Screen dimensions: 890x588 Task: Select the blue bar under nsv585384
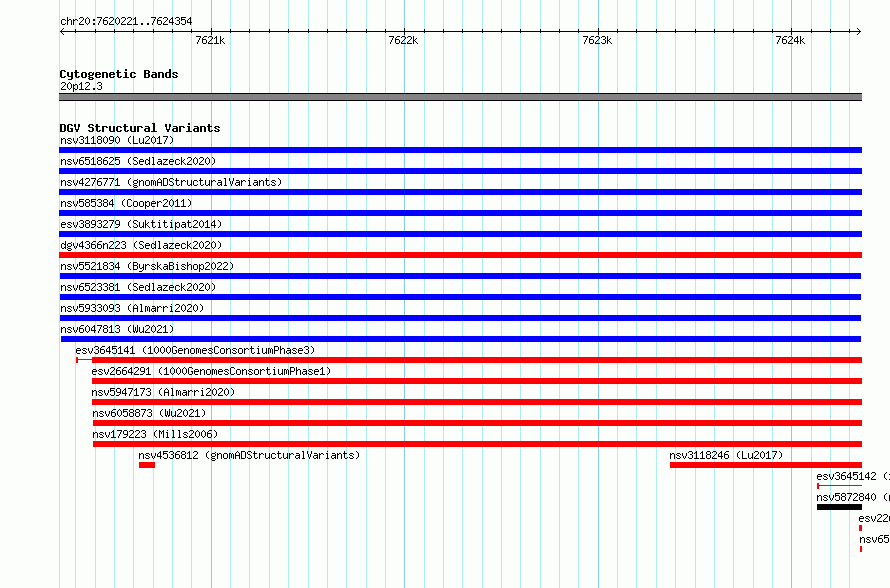(460, 213)
